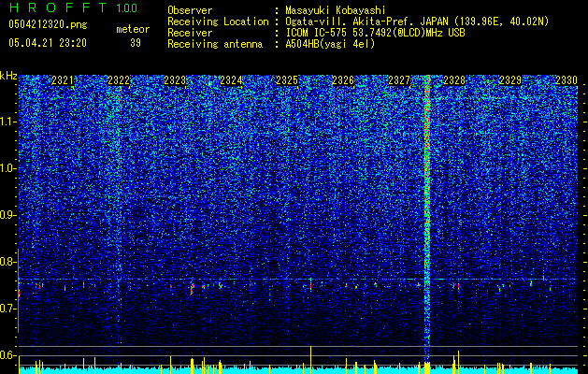The width and height of the screenshot is (588, 374).
Task: Click the 2323 time marker
Action: coord(175,80)
